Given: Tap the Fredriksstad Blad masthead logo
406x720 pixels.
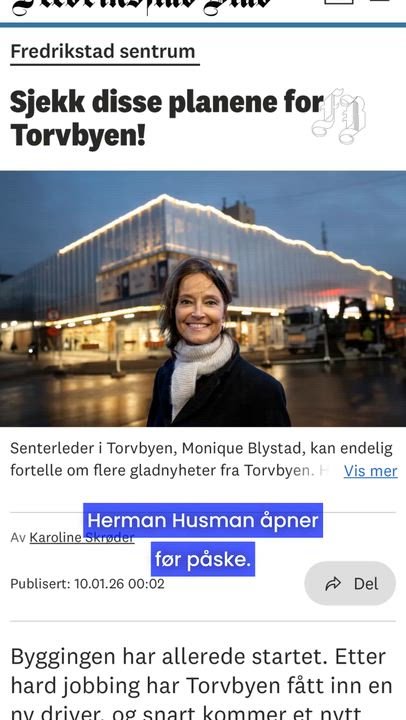Looking at the screenshot, I should (x=141, y=7).
